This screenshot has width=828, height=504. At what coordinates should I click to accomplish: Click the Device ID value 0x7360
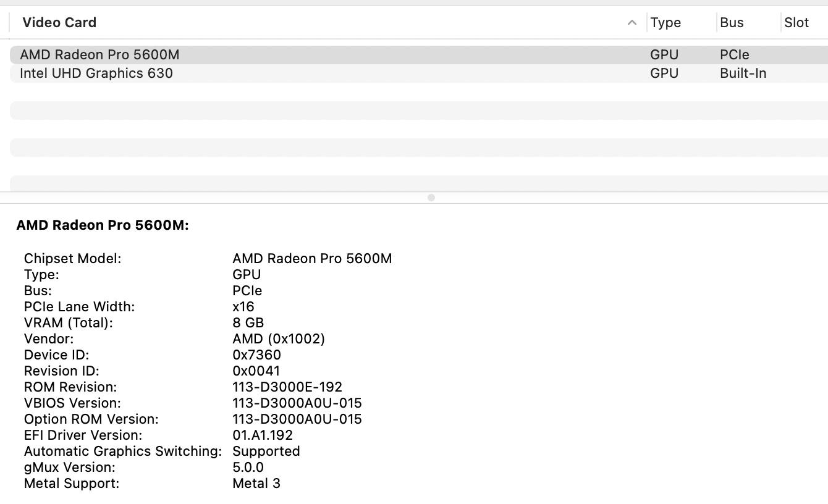(x=256, y=355)
